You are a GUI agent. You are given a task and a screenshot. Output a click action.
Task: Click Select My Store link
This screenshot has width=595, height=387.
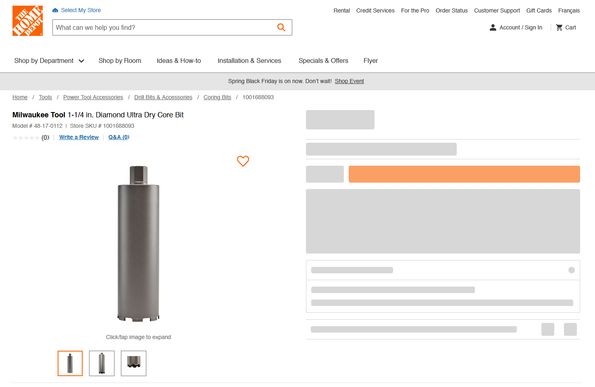pyautogui.click(x=81, y=10)
